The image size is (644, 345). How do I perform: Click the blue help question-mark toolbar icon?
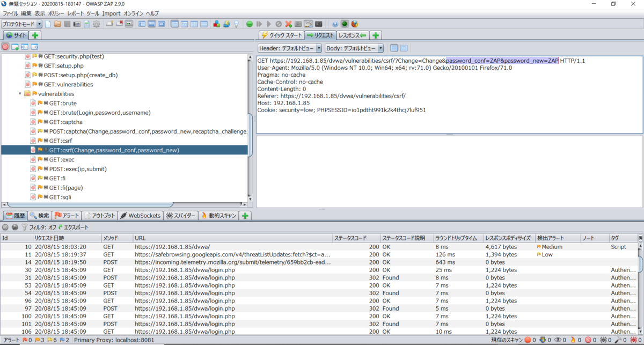tap(335, 24)
